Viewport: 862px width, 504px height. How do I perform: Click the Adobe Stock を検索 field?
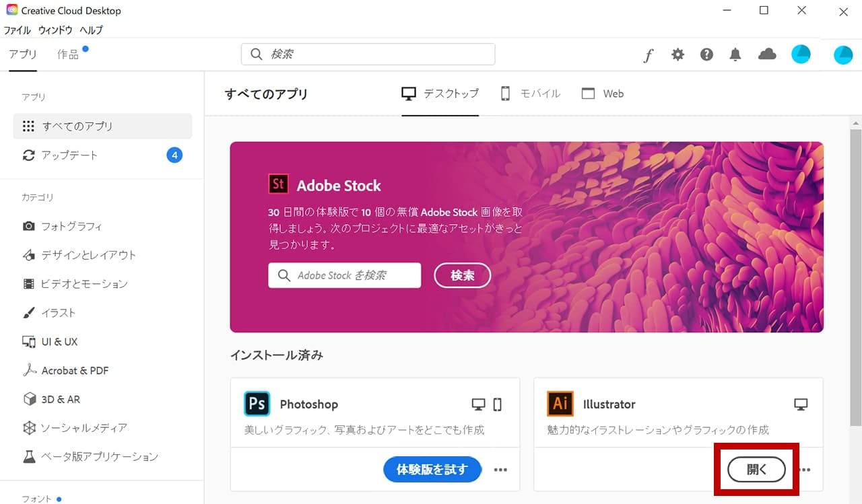[345, 275]
